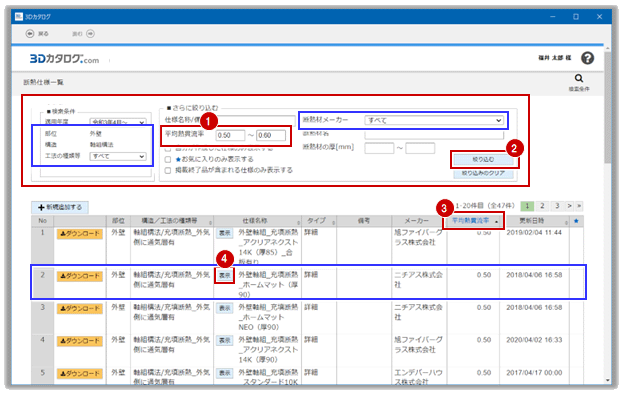Click 表示 button in row 5
The width and height of the screenshot is (623, 394).
pyautogui.click(x=225, y=373)
